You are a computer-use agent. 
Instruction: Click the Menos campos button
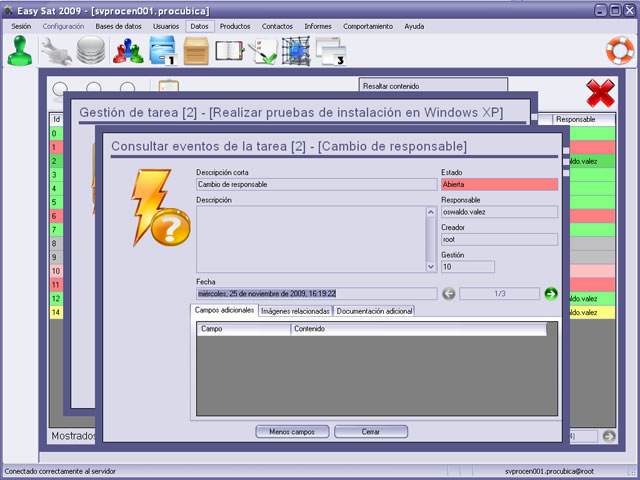click(292, 432)
